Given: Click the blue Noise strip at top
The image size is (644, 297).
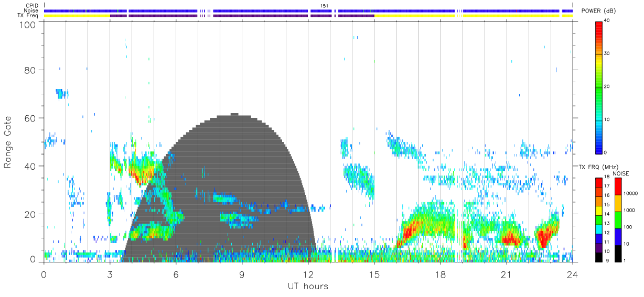Looking at the screenshot, I should (308, 10).
